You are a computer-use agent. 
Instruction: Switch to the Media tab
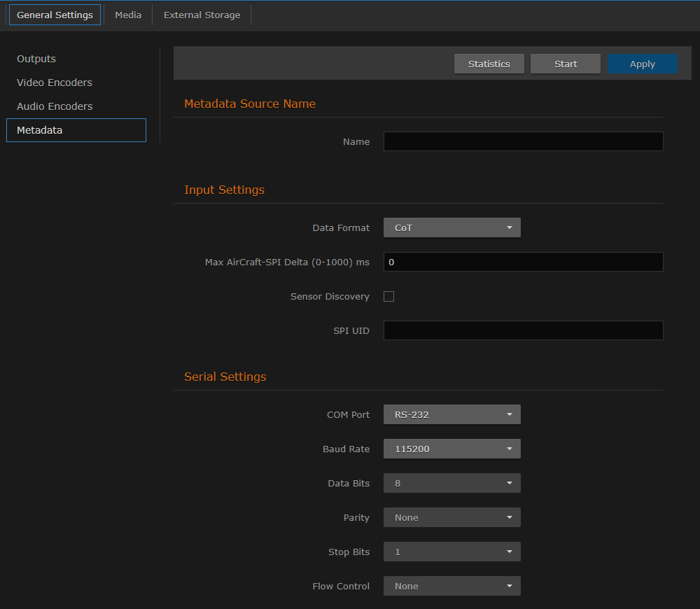pos(128,14)
